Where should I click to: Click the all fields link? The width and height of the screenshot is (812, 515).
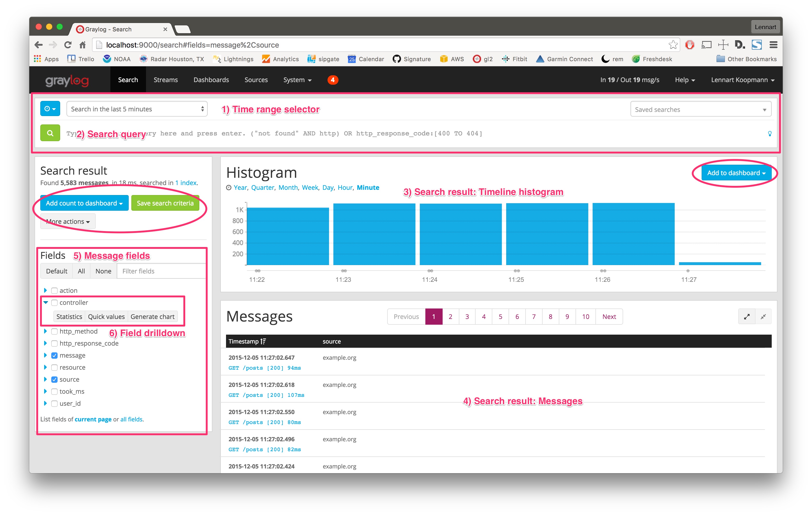132,419
